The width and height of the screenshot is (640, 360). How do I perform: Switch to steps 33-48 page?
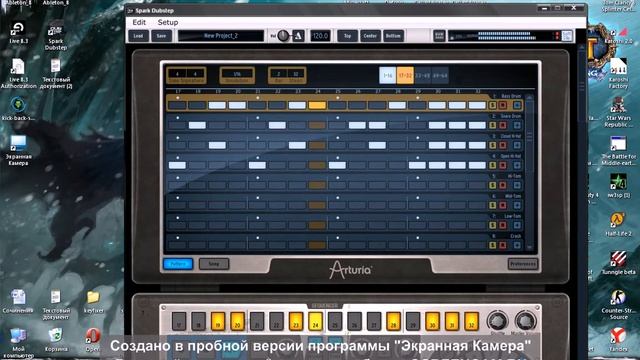pyautogui.click(x=422, y=76)
